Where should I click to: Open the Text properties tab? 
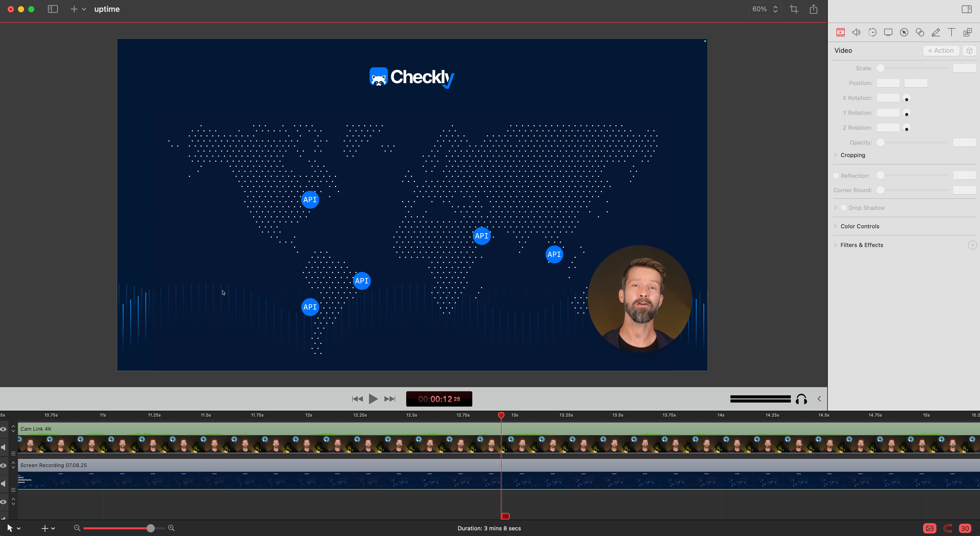[952, 32]
